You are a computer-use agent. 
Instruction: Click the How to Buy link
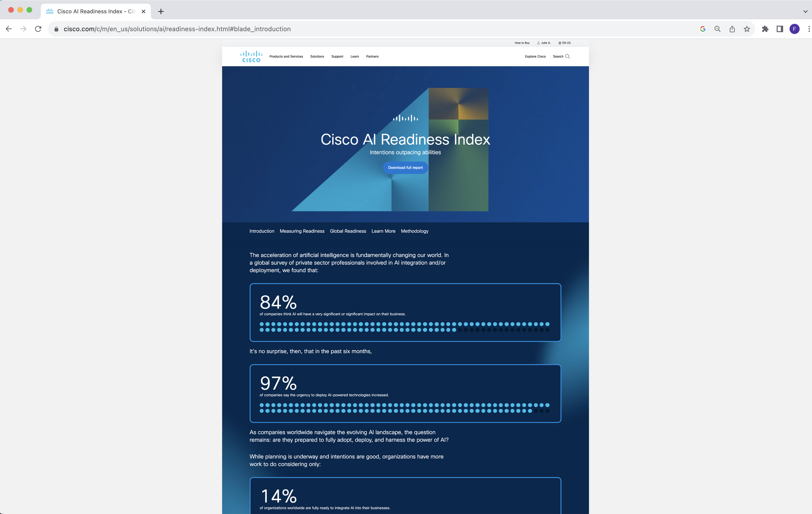point(522,43)
